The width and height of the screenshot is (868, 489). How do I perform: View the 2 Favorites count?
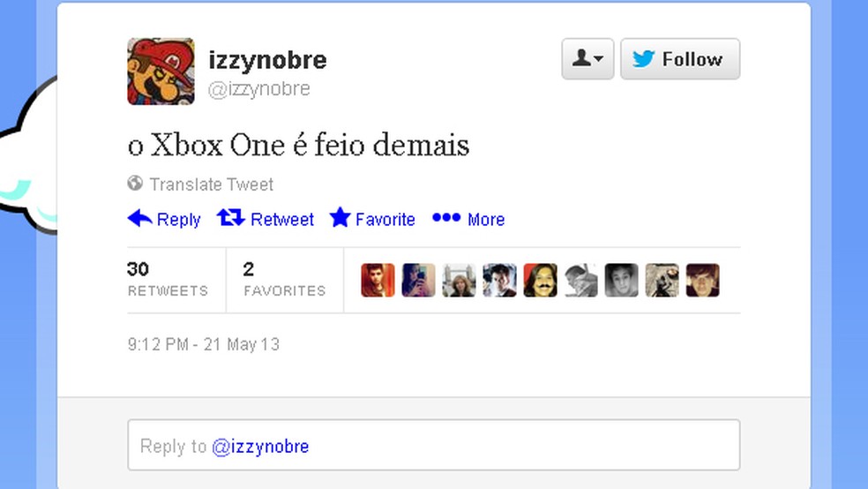[285, 280]
